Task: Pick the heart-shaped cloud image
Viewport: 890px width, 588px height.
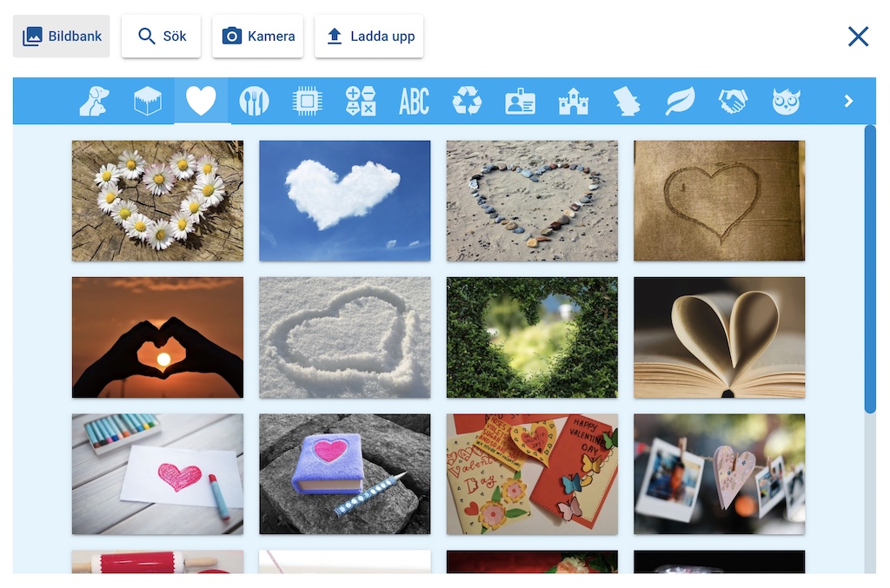Action: (345, 201)
